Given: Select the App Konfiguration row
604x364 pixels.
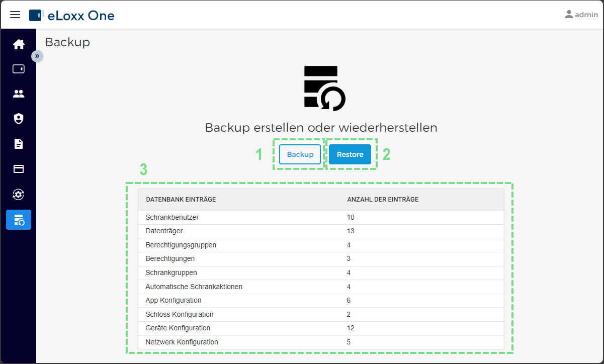Looking at the screenshot, I should pos(321,300).
